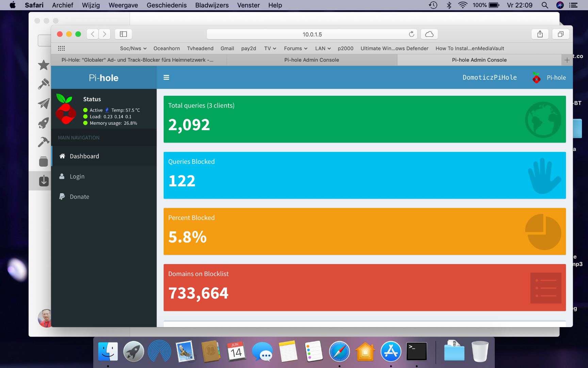Viewport: 588px width, 368px height.
Task: Open the Wi-Fi menu bar icon
Action: pos(463,5)
